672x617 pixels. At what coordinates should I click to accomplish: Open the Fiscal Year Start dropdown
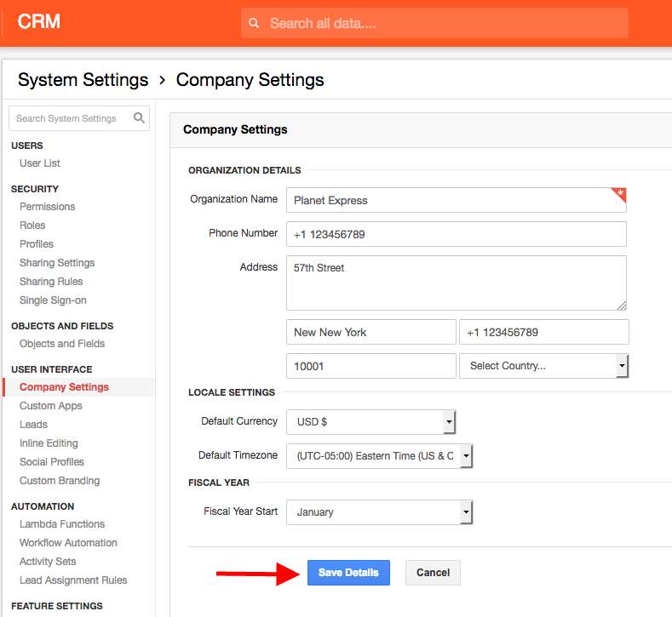pos(379,512)
